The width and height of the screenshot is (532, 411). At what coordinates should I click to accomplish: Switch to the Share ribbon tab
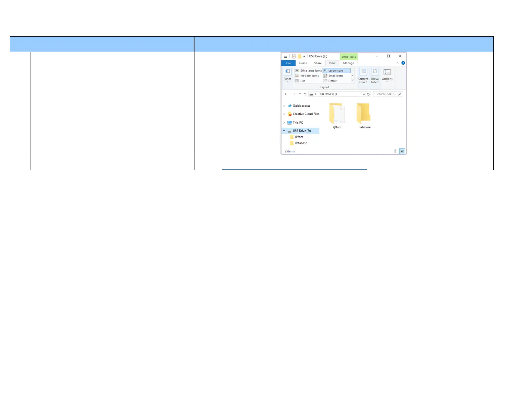(318, 63)
